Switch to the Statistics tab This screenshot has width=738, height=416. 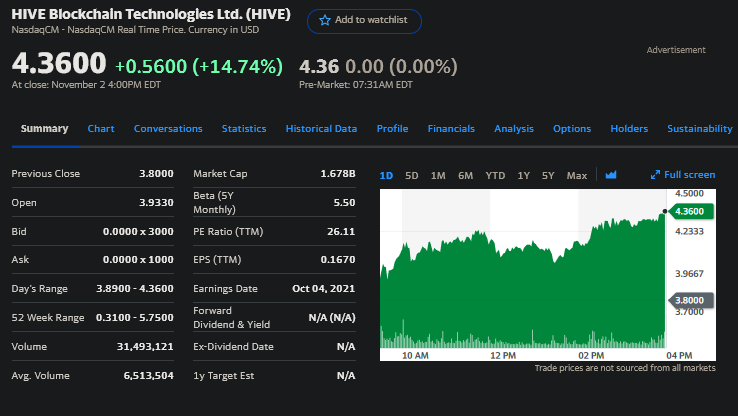pos(244,128)
